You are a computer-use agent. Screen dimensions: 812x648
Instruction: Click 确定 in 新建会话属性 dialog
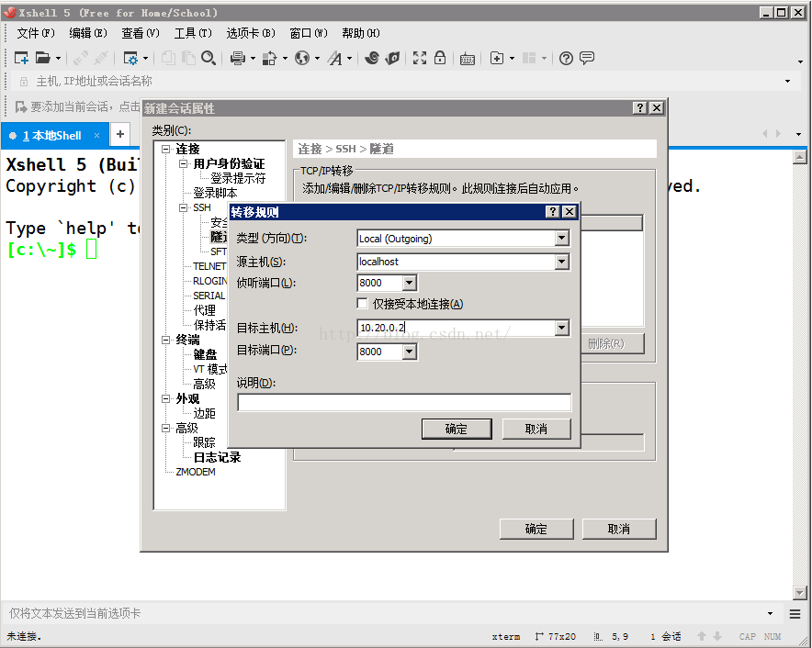click(536, 529)
